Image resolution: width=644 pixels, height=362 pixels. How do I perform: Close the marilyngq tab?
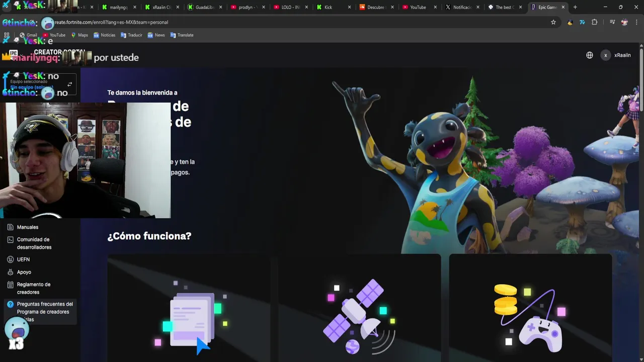click(x=135, y=7)
